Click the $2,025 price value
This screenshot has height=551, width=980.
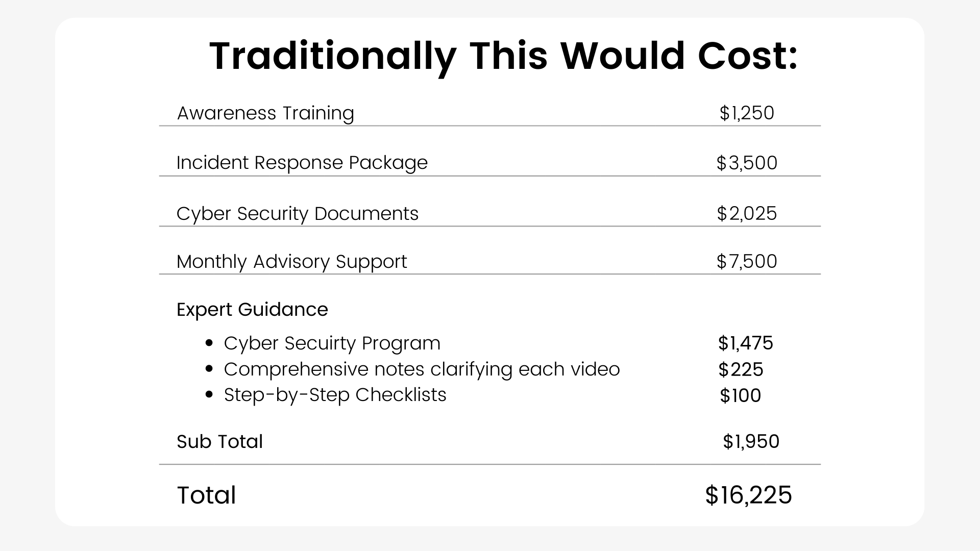click(x=747, y=214)
